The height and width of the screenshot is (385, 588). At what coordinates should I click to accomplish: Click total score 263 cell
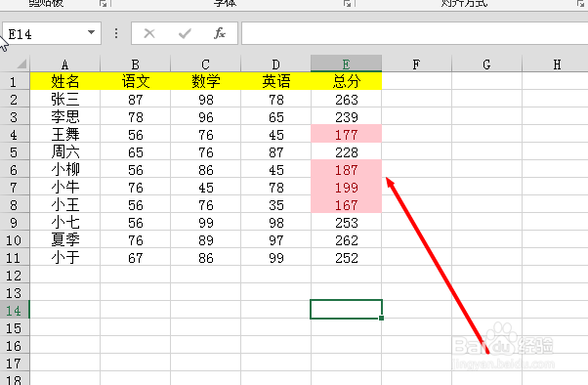(346, 100)
